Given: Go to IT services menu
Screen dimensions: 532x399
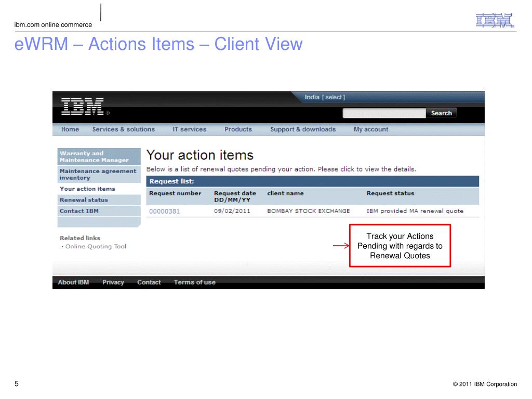Looking at the screenshot, I should 189,129.
